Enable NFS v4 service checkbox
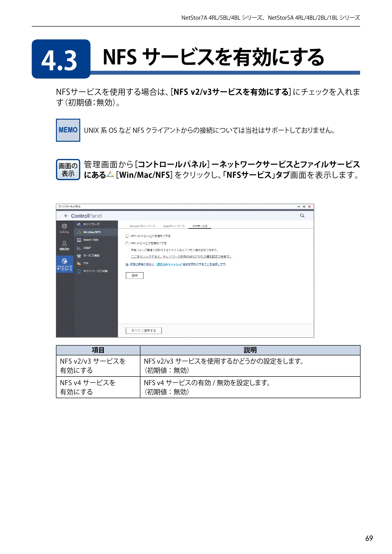The height and width of the screenshot is (554, 392). click(127, 243)
